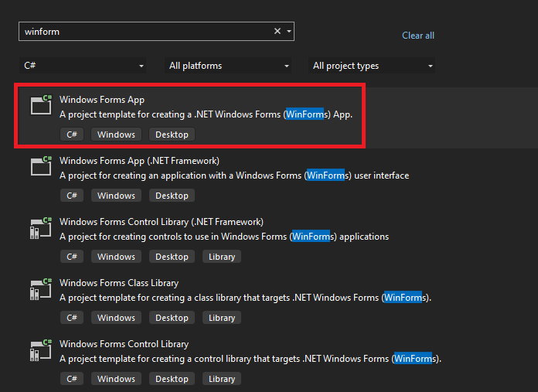This screenshot has width=538, height=392.
Task: Select Windows Forms App (.NET Framework) template title
Action: pyautogui.click(x=139, y=161)
